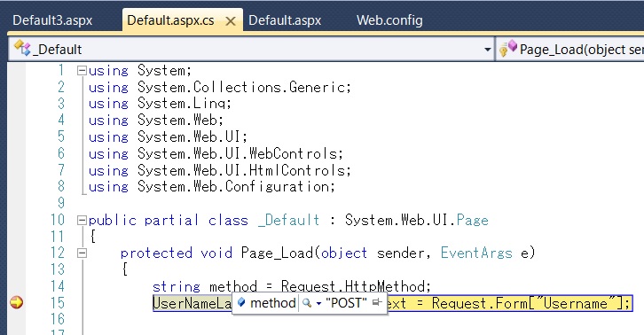Image resolution: width=644 pixels, height=335 pixels.
Task: Open the Web.config tab
Action: pos(389,20)
